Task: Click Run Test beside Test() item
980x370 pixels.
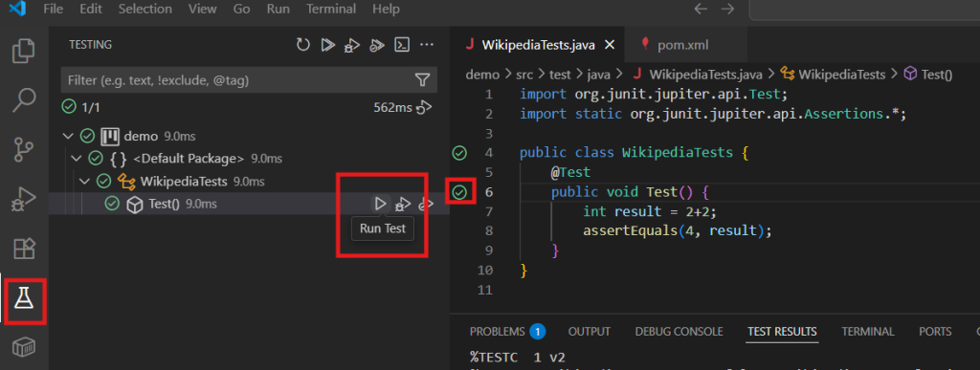Action: tap(379, 204)
